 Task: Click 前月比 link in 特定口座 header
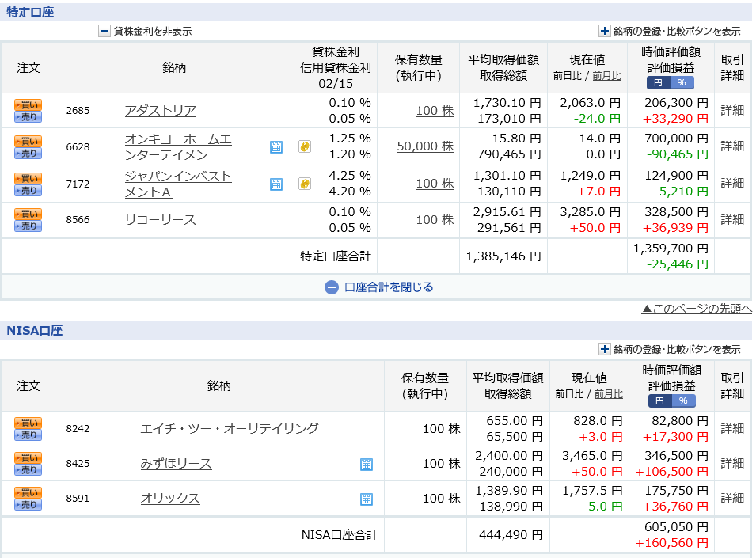[x=606, y=76]
